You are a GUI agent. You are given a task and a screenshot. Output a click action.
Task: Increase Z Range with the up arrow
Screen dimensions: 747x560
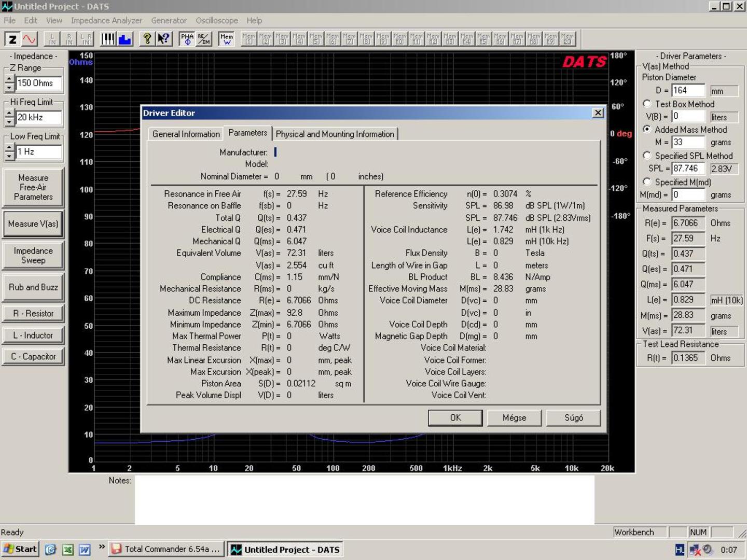coord(9,79)
